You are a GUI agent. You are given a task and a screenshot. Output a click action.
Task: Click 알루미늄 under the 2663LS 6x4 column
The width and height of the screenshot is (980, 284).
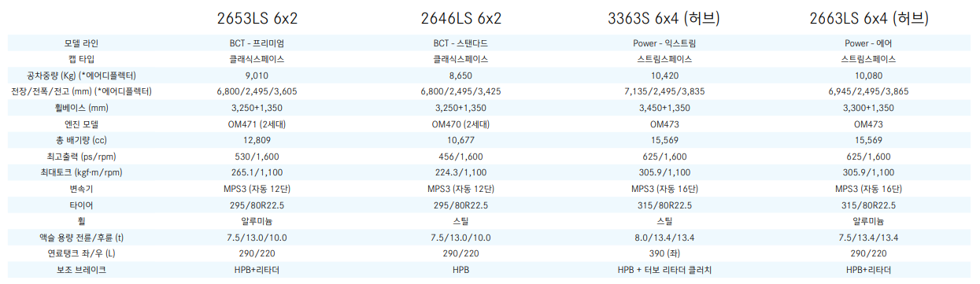[x=868, y=222]
